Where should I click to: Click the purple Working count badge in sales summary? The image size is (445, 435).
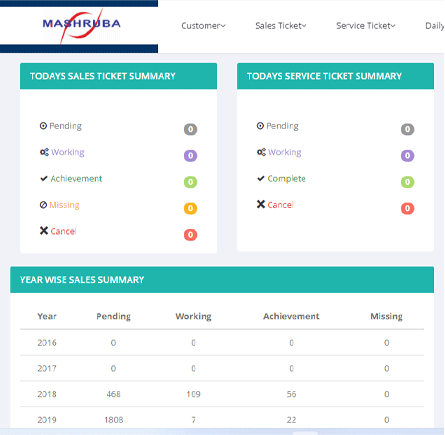pyautogui.click(x=191, y=156)
